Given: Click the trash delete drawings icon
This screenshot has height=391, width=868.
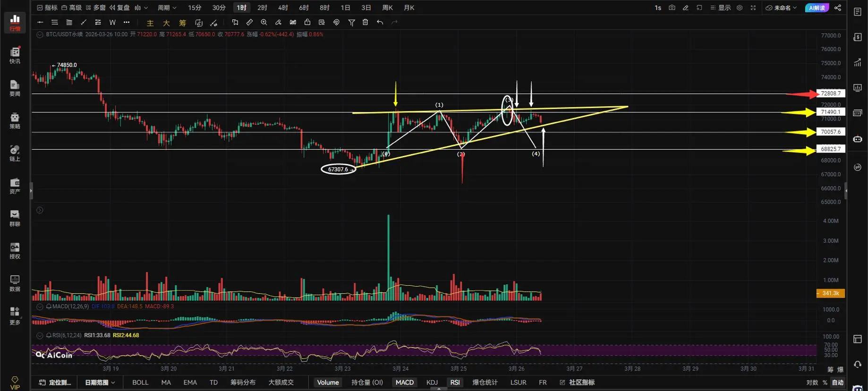Looking at the screenshot, I should point(365,22).
